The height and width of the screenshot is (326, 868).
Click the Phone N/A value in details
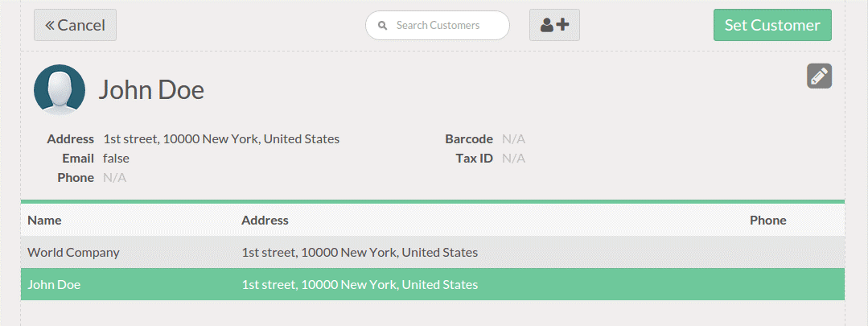click(114, 178)
